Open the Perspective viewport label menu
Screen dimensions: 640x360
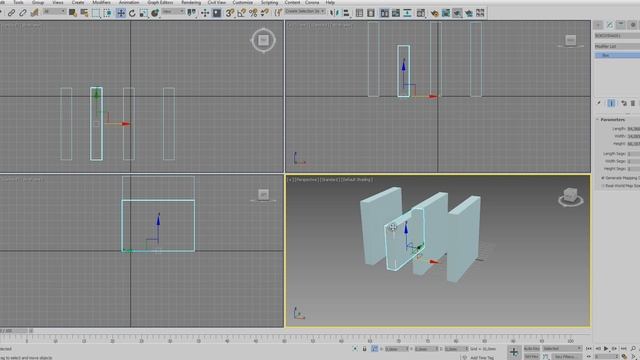pyautogui.click(x=306, y=180)
